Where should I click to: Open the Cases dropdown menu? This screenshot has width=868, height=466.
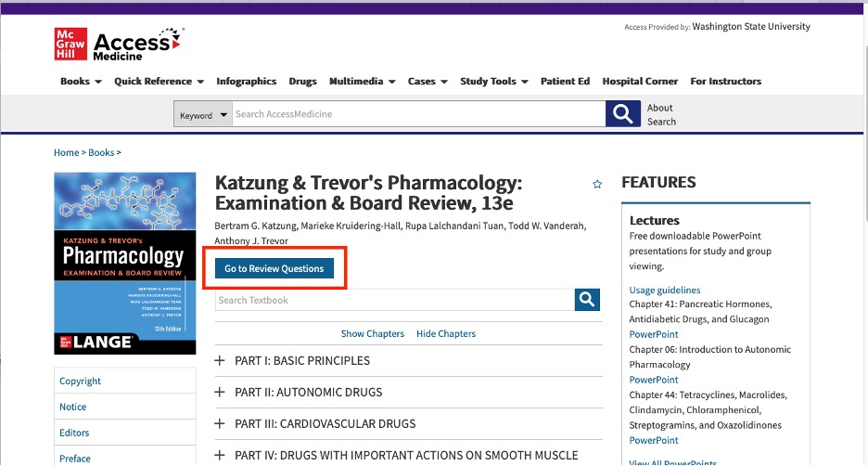point(428,82)
